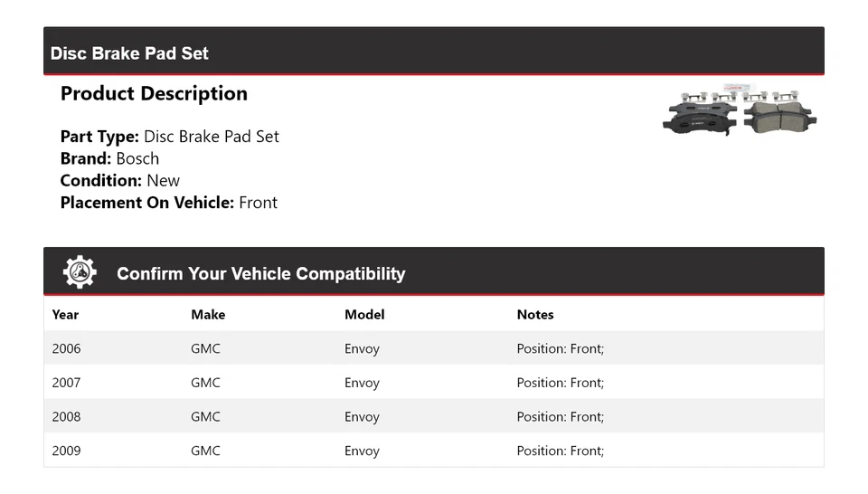Click the Model column header
The width and height of the screenshot is (868, 494).
(364, 315)
